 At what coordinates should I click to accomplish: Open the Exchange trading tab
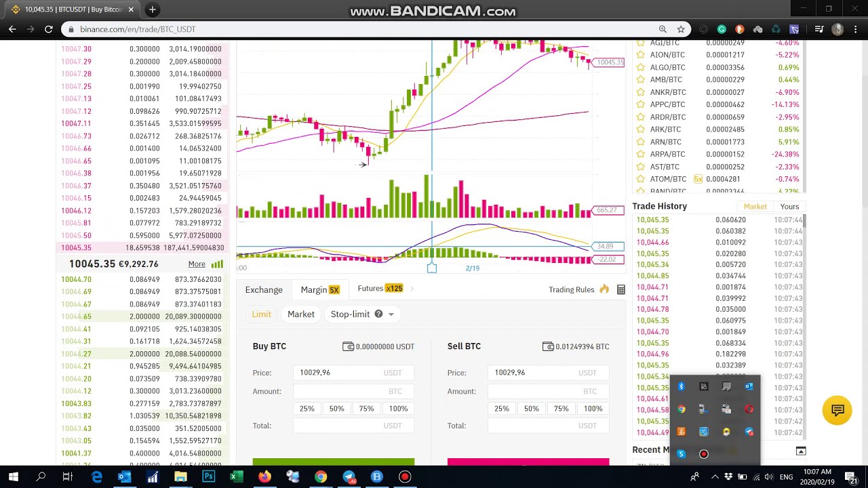click(264, 289)
